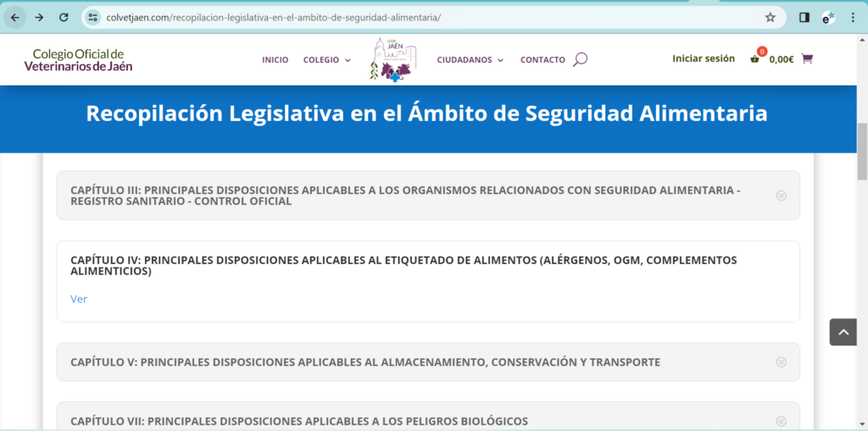This screenshot has height=431, width=868.
Task: Click the site information icon in address bar
Action: point(94,17)
